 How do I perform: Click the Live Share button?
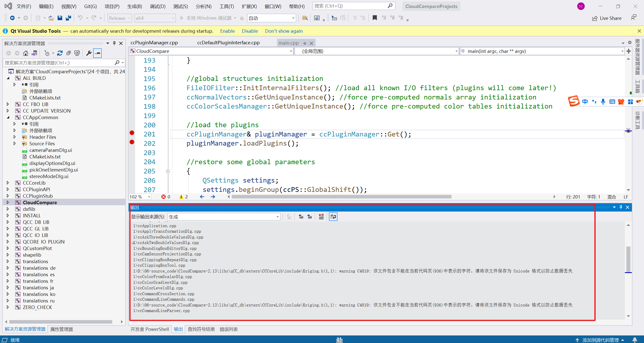607,18
